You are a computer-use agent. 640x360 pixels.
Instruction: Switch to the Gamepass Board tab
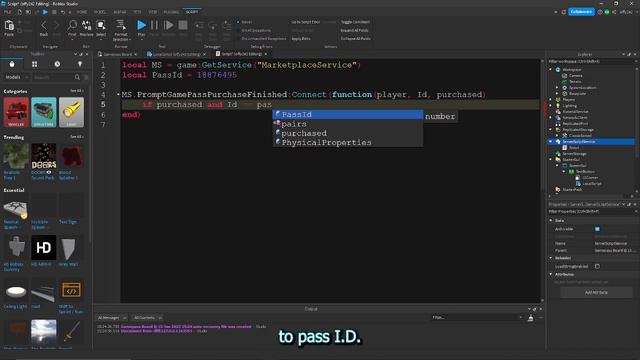coord(118,54)
